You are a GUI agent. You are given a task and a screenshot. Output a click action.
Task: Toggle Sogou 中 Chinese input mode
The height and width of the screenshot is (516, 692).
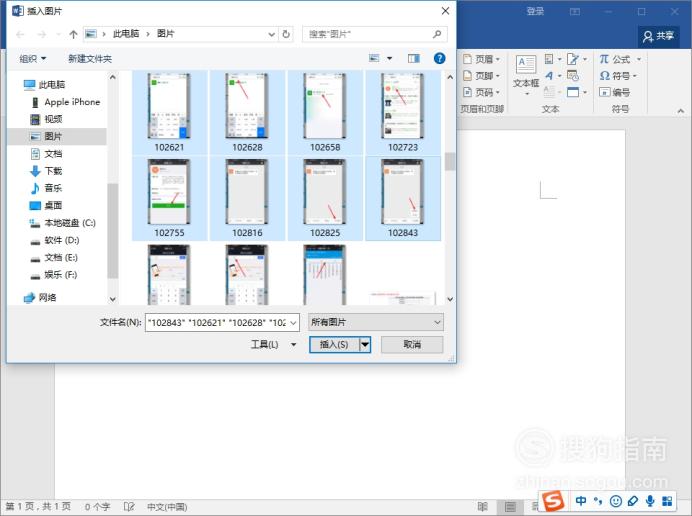[581, 501]
